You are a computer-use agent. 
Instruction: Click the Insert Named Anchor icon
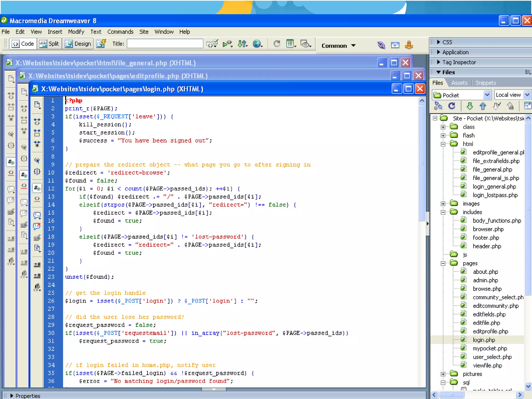[409, 45]
